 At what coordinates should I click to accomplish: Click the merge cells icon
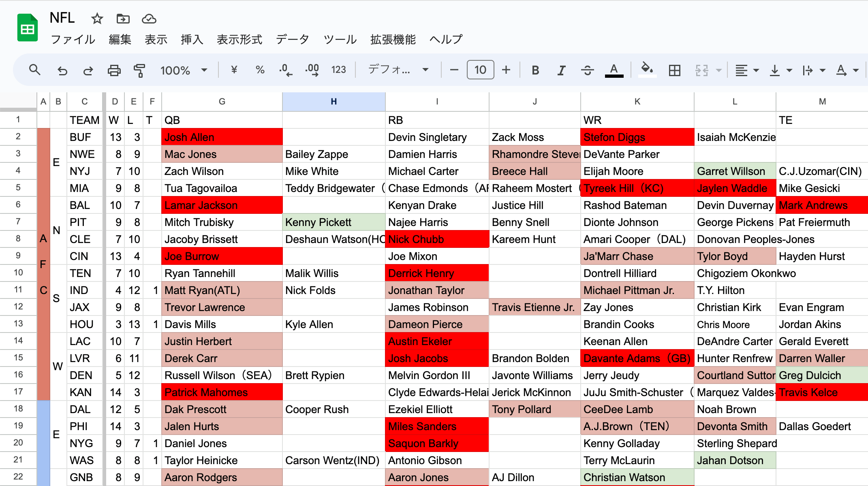coord(702,70)
